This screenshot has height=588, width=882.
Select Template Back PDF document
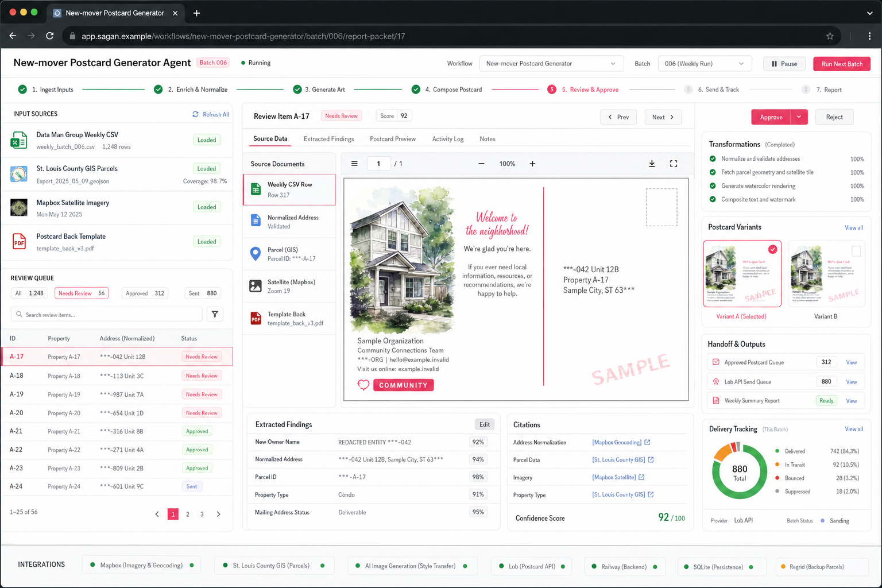pos(289,319)
